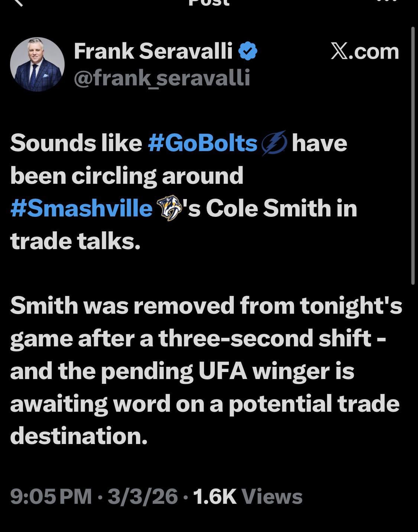
Task: Tap the X.com label
Action: coord(364,51)
